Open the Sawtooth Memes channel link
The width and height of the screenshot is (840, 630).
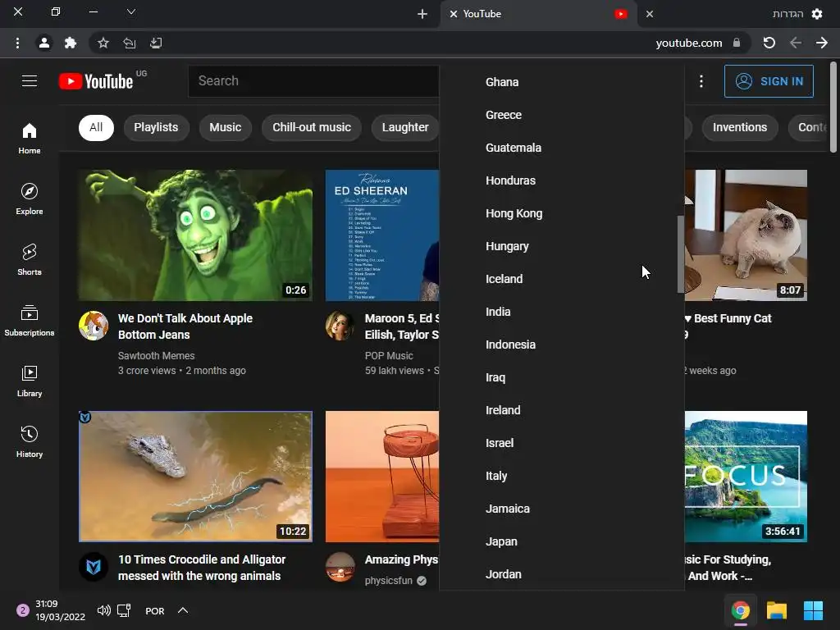tap(157, 356)
